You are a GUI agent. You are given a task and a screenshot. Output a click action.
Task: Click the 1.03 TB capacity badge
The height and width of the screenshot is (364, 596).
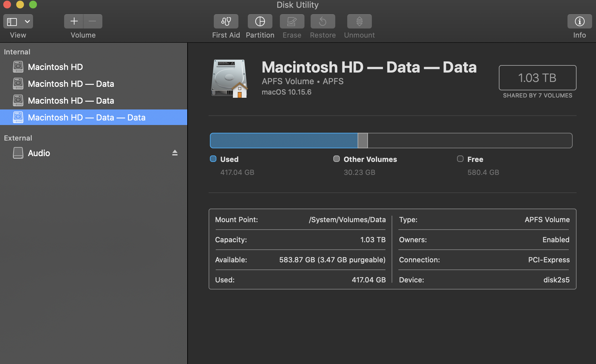[x=537, y=78]
